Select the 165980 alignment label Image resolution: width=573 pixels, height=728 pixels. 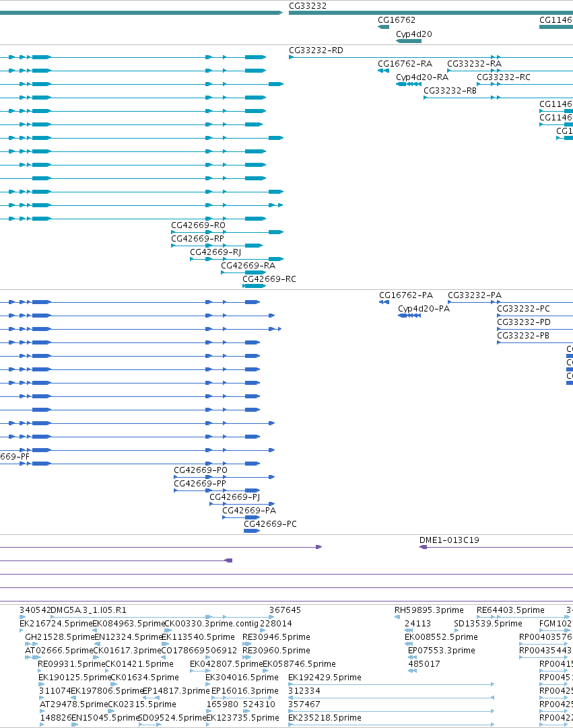pos(222,704)
